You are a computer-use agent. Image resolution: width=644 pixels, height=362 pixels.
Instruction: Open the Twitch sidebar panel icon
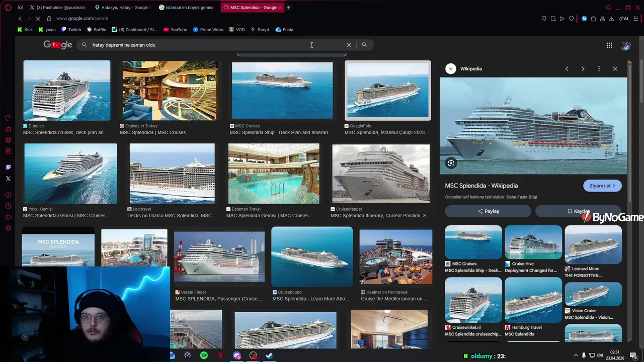pos(8,167)
